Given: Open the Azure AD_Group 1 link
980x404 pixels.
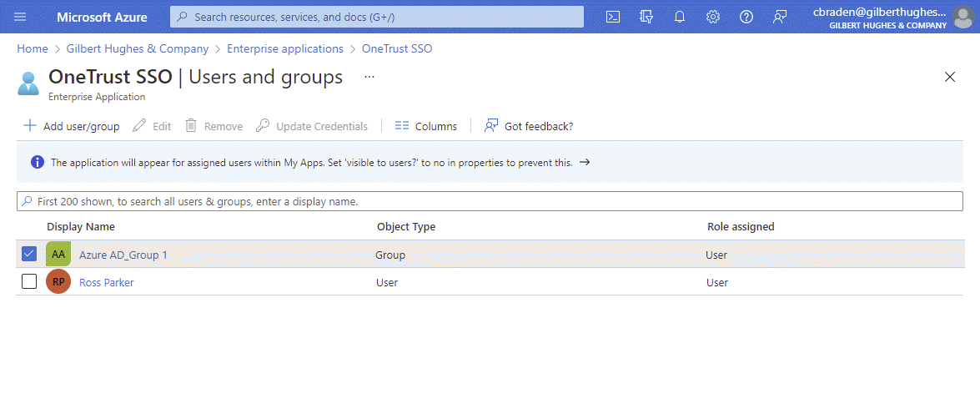Looking at the screenshot, I should [123, 255].
